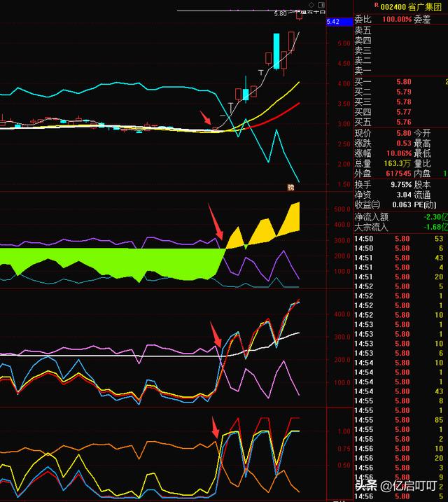This screenshot has width=448, height=502.
Task: Select the 14:52 trade with volume 5
Action: 400,286
